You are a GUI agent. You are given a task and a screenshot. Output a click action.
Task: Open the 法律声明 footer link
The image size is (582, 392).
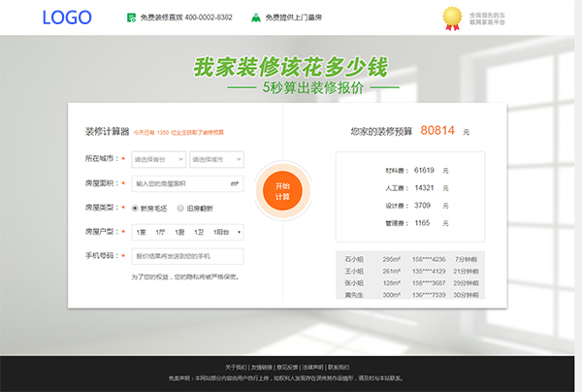pyautogui.click(x=312, y=368)
